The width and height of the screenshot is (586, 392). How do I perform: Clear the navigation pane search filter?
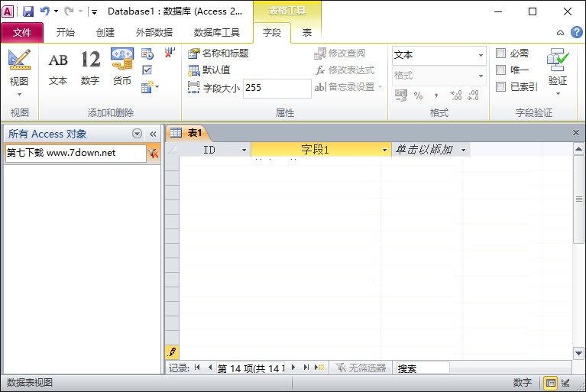(x=154, y=153)
